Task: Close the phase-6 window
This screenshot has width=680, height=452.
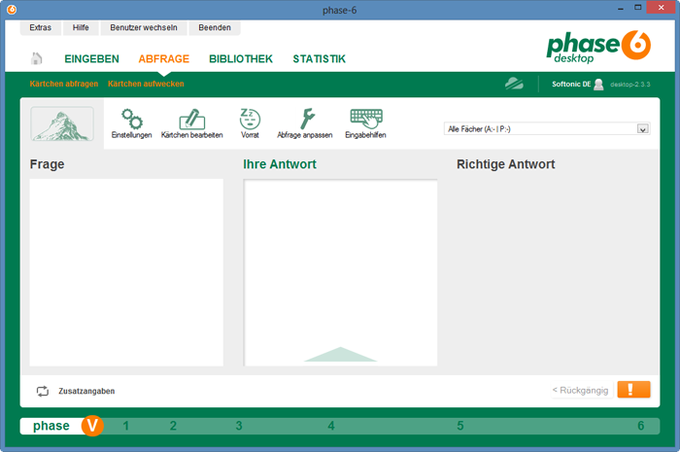Action: 661,7
